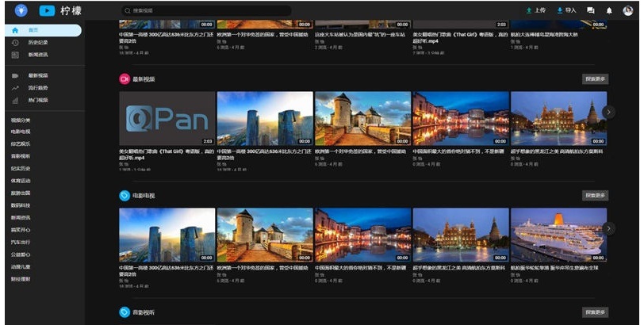Click 探索更多 in the 电影电视 section

point(595,195)
